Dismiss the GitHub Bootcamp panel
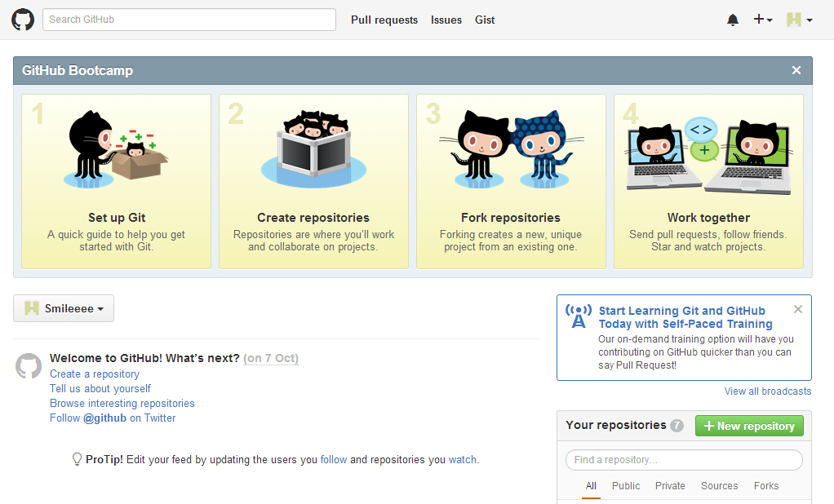 pos(796,70)
